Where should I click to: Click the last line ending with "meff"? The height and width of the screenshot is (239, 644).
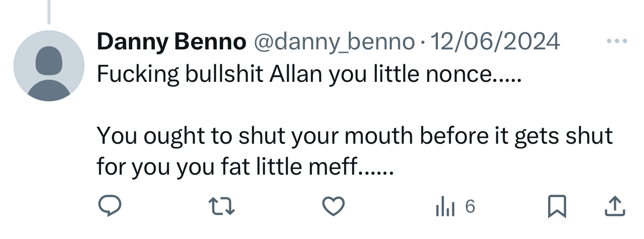[x=245, y=167]
